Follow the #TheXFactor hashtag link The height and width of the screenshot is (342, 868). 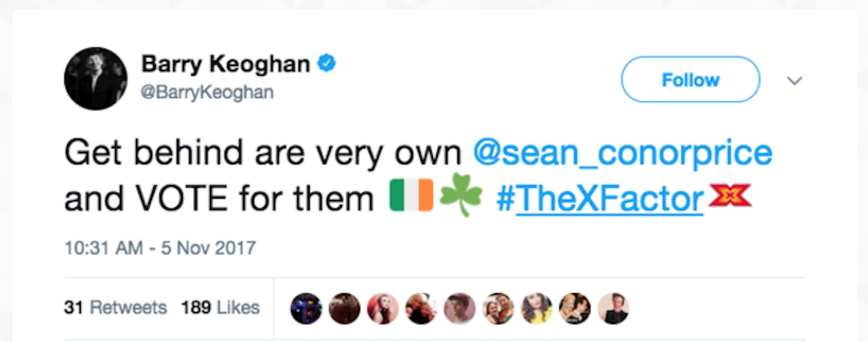point(600,199)
